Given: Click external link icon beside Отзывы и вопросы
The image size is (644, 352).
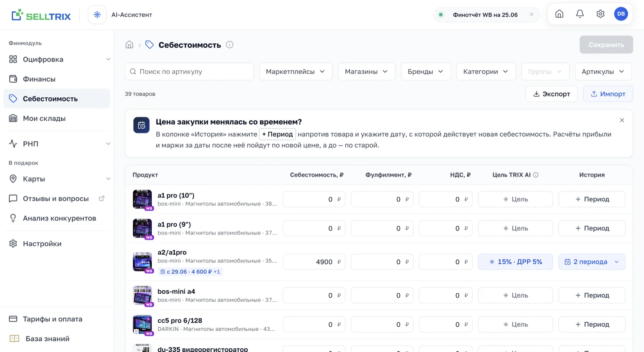Looking at the screenshot, I should 101,198.
